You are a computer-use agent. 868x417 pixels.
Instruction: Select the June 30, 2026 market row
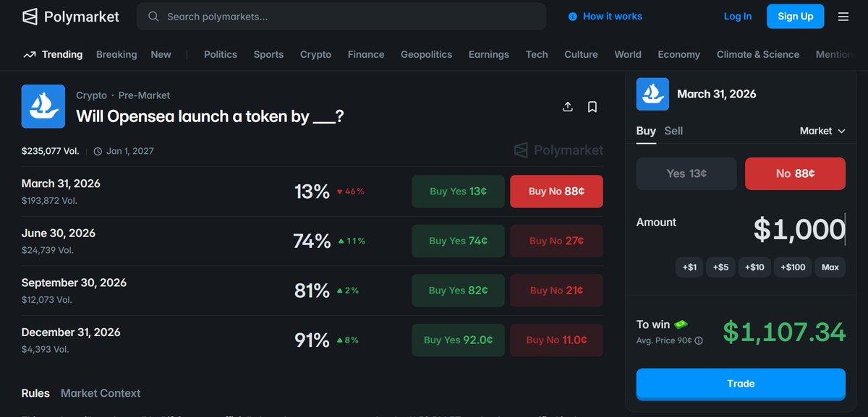[312, 241]
